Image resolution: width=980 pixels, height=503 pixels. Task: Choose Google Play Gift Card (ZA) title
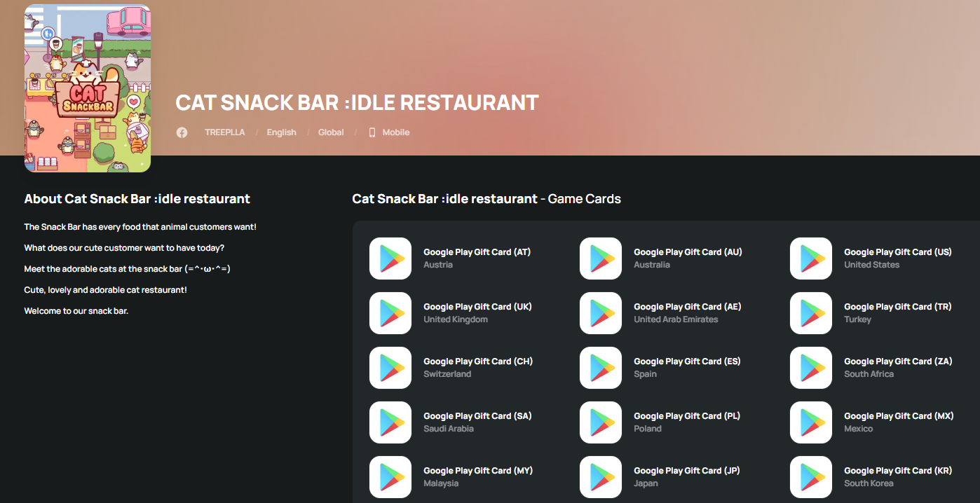pos(898,361)
